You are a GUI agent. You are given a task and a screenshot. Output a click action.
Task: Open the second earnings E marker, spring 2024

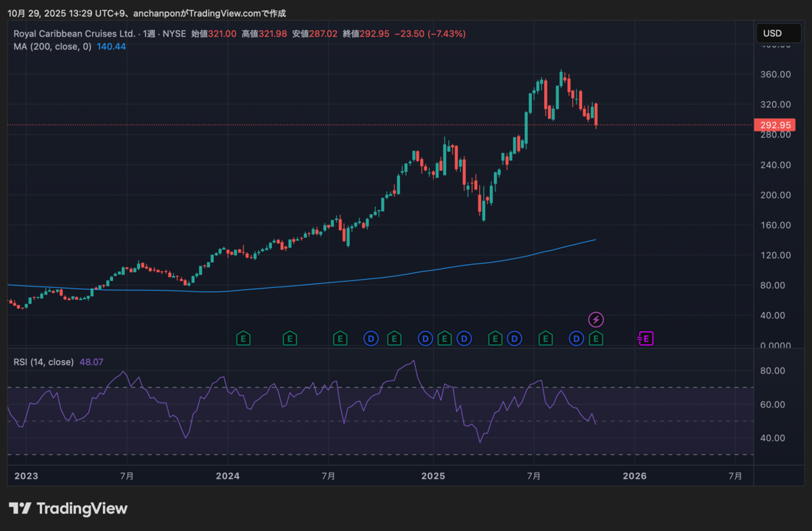290,337
